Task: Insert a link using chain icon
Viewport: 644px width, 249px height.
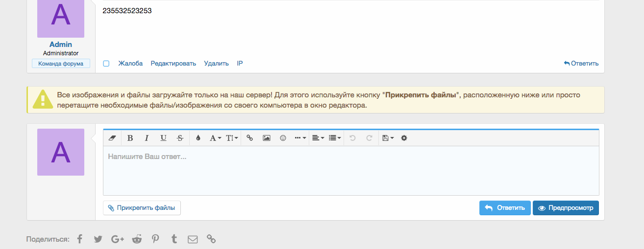Action: (249, 138)
